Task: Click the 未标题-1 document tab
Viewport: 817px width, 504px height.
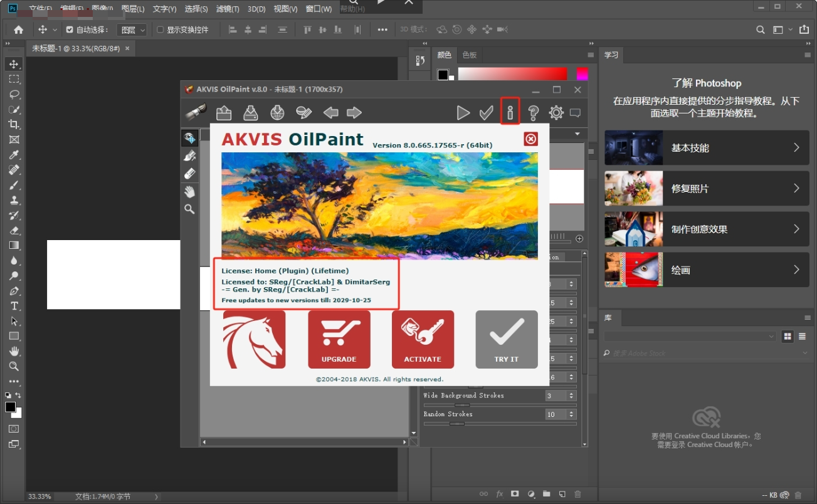Action: pos(76,48)
